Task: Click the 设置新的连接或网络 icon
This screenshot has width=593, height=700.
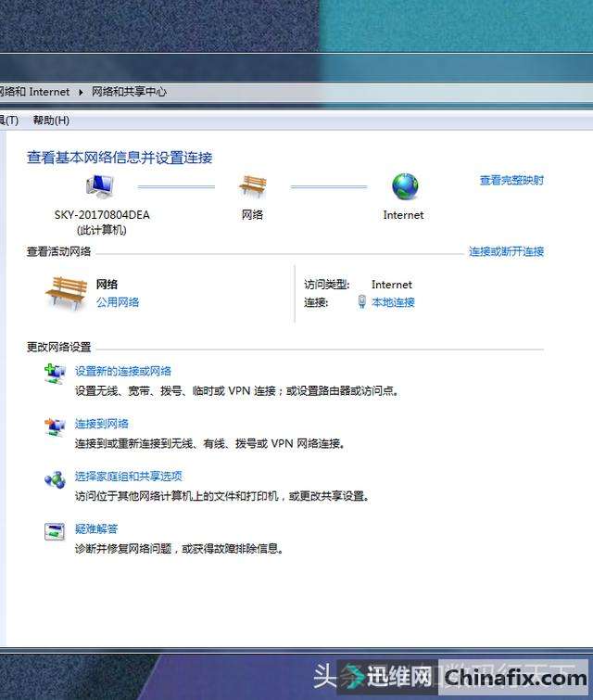Action: [55, 374]
